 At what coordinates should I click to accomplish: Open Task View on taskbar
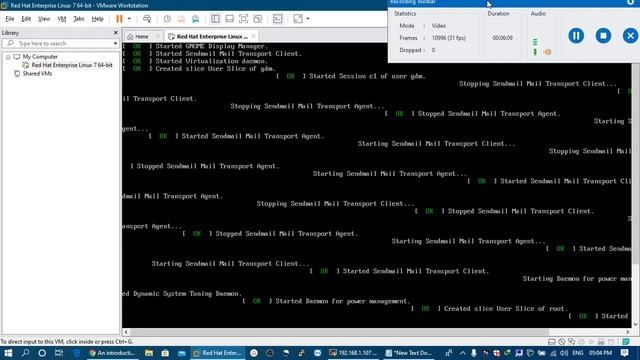click(59, 353)
